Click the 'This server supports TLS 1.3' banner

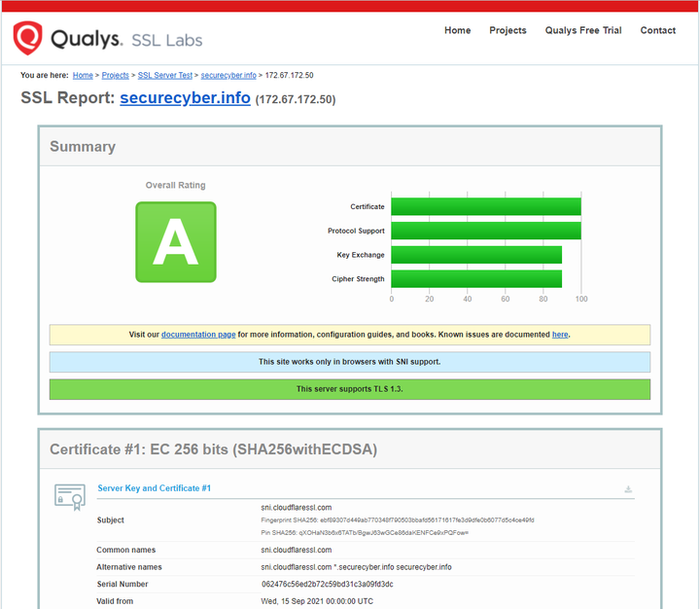(x=350, y=389)
